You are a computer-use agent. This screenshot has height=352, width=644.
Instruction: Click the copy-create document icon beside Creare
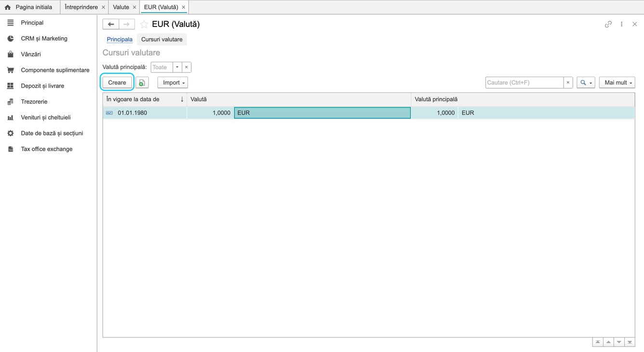tap(142, 82)
